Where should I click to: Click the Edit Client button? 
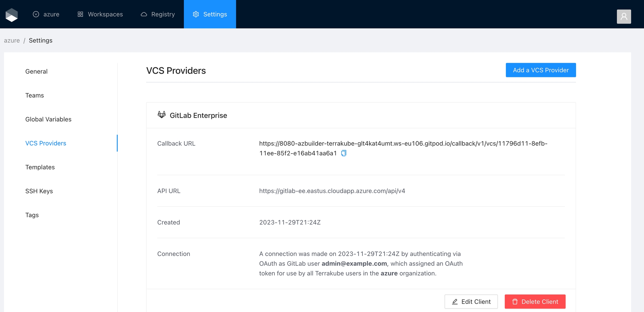coord(471,301)
